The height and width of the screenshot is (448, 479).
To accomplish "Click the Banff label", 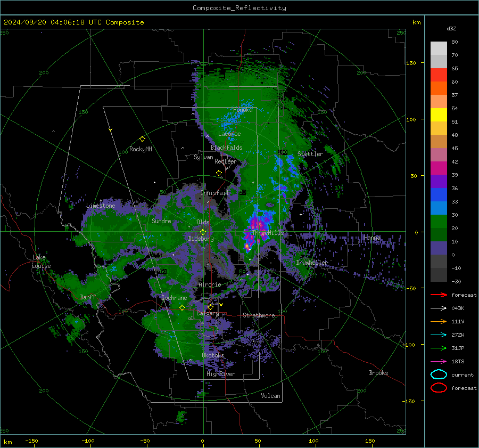I will pos(88,297).
